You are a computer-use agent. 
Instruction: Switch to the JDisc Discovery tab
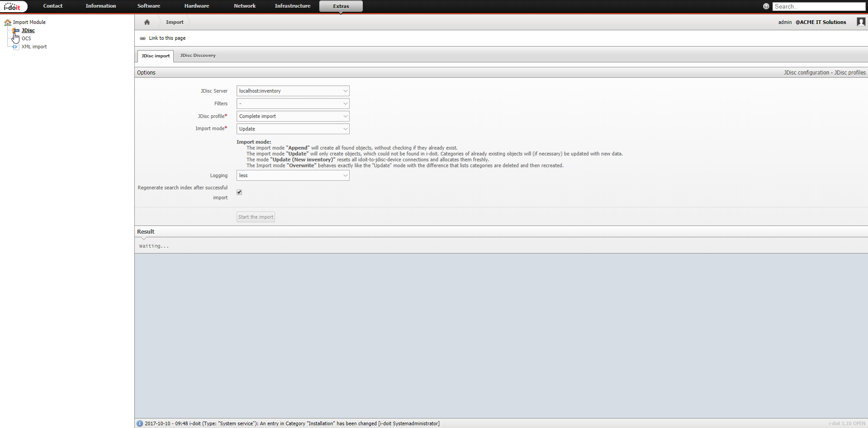(x=198, y=55)
